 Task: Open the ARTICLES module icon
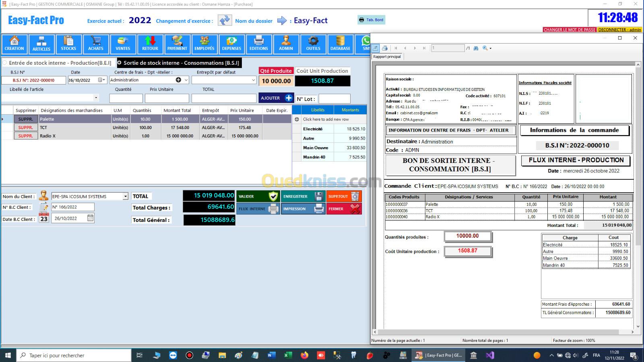tap(41, 44)
